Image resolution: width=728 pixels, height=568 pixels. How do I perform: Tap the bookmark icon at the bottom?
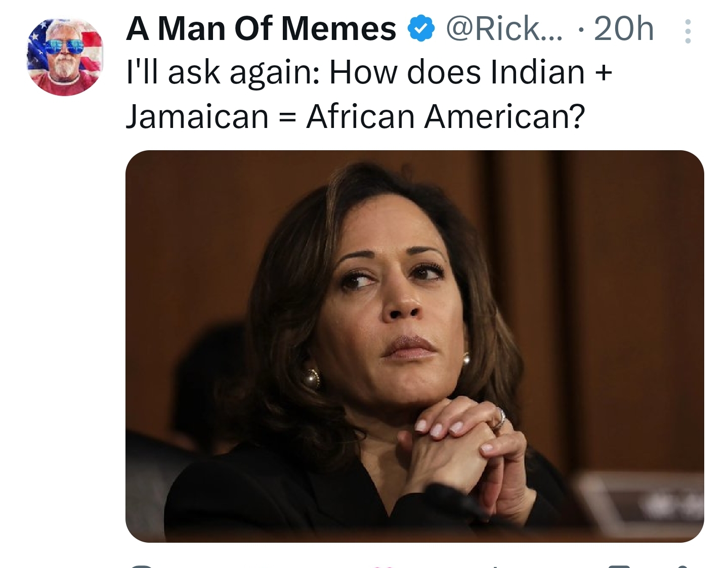tap(618, 566)
